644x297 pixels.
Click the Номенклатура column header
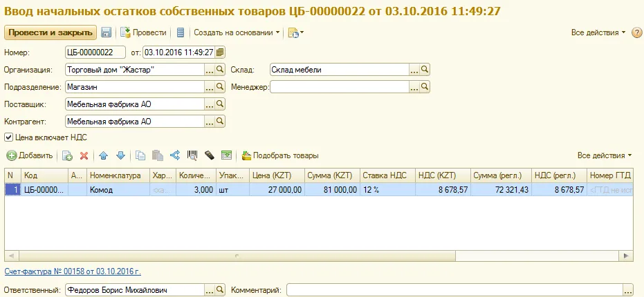coord(118,175)
